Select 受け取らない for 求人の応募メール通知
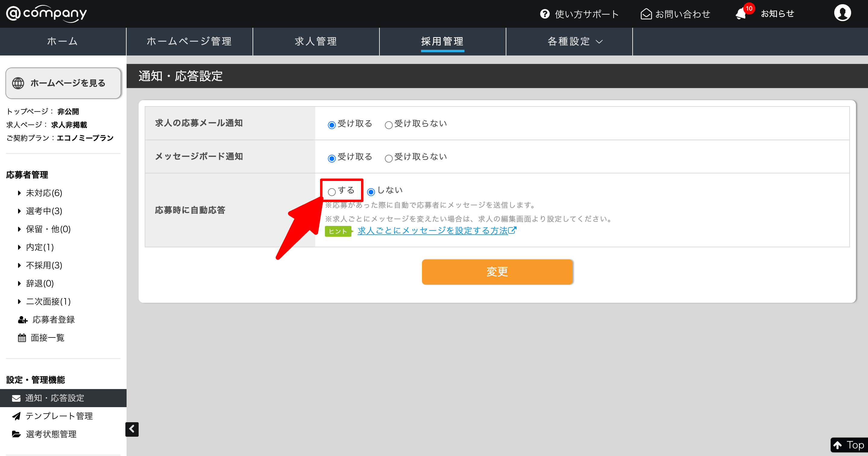 (x=388, y=125)
